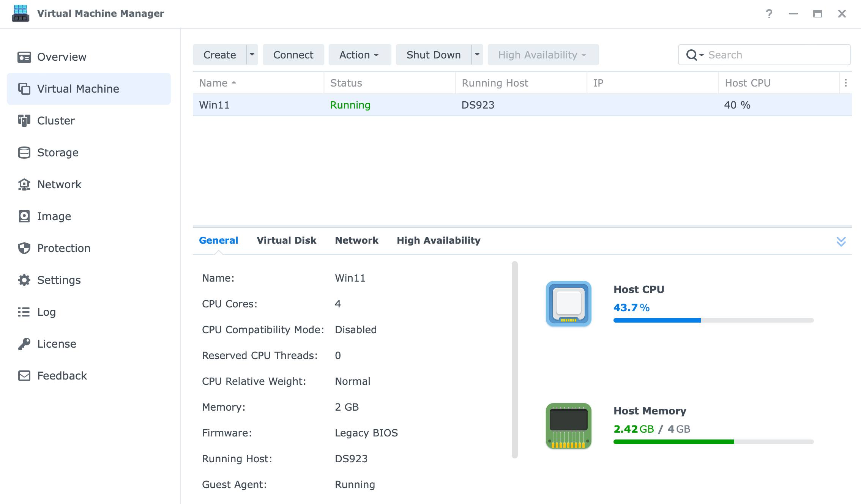This screenshot has width=861, height=504.
Task: Expand the Shut Down dropdown arrow
Action: [477, 55]
